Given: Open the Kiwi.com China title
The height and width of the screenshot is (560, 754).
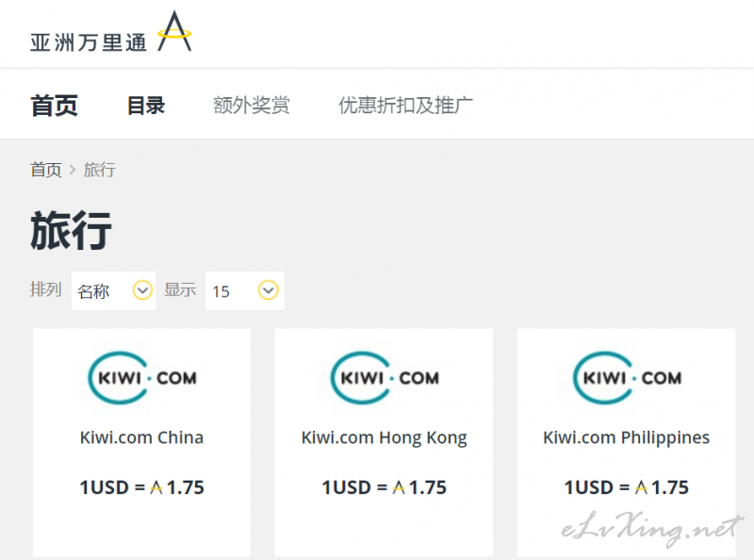Looking at the screenshot, I should pyautogui.click(x=142, y=437).
